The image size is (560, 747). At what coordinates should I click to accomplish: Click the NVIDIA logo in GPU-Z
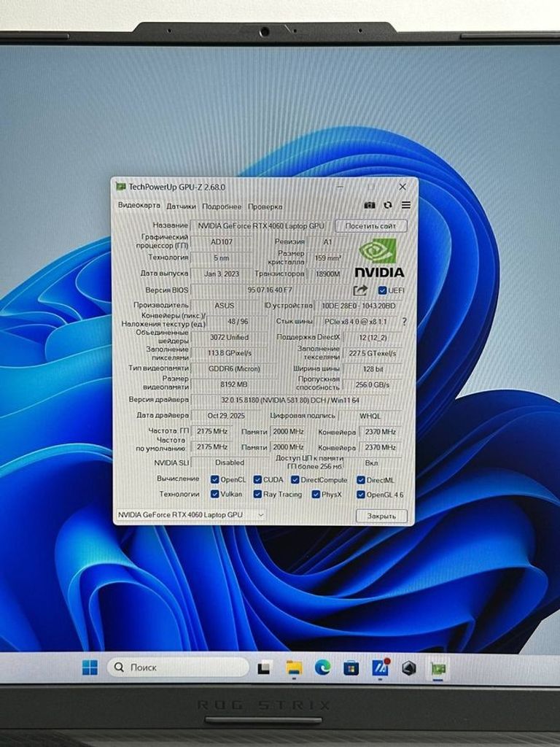(x=378, y=259)
